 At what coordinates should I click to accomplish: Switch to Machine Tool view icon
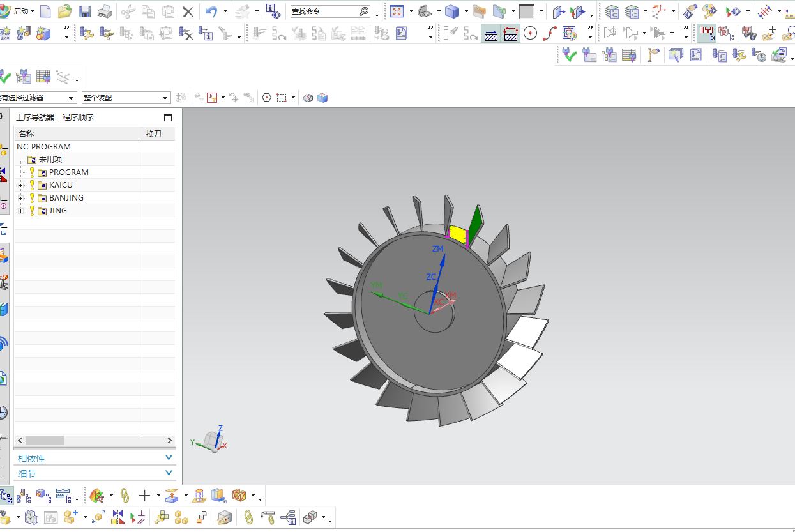tap(24, 496)
